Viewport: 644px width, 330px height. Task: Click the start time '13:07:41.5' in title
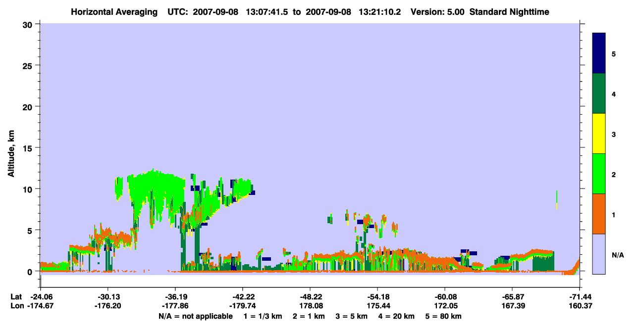[x=266, y=12]
